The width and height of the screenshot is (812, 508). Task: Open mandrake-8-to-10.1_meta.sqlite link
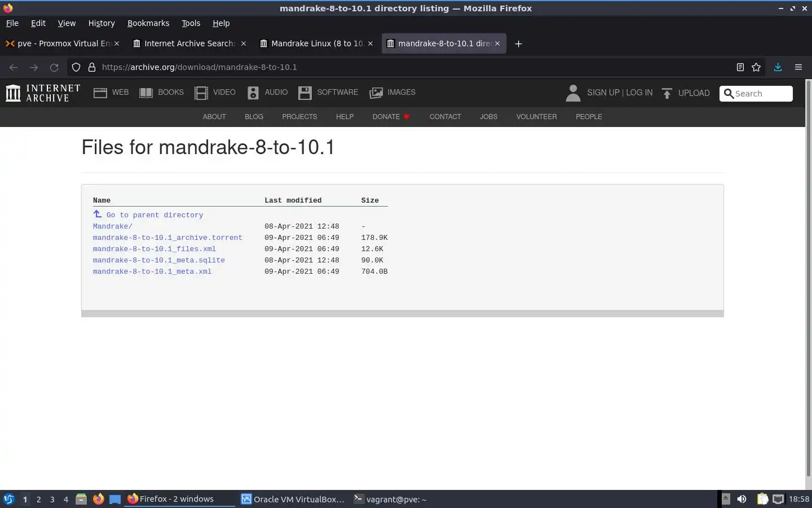(159, 260)
